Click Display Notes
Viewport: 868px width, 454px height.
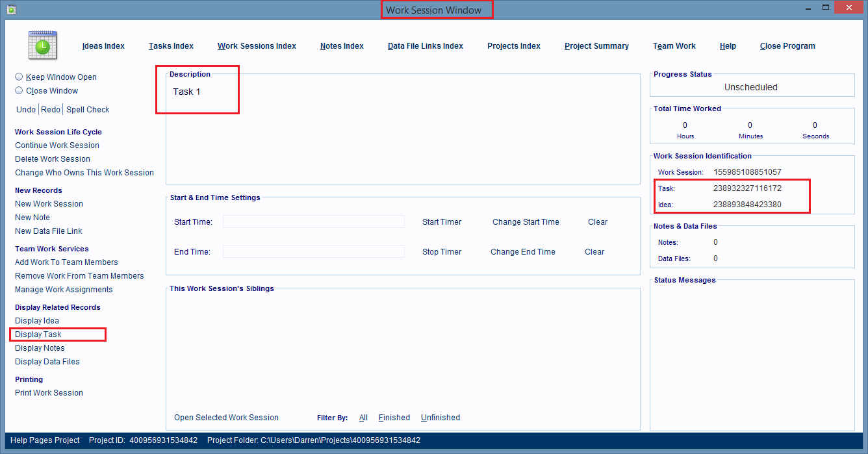click(x=40, y=348)
